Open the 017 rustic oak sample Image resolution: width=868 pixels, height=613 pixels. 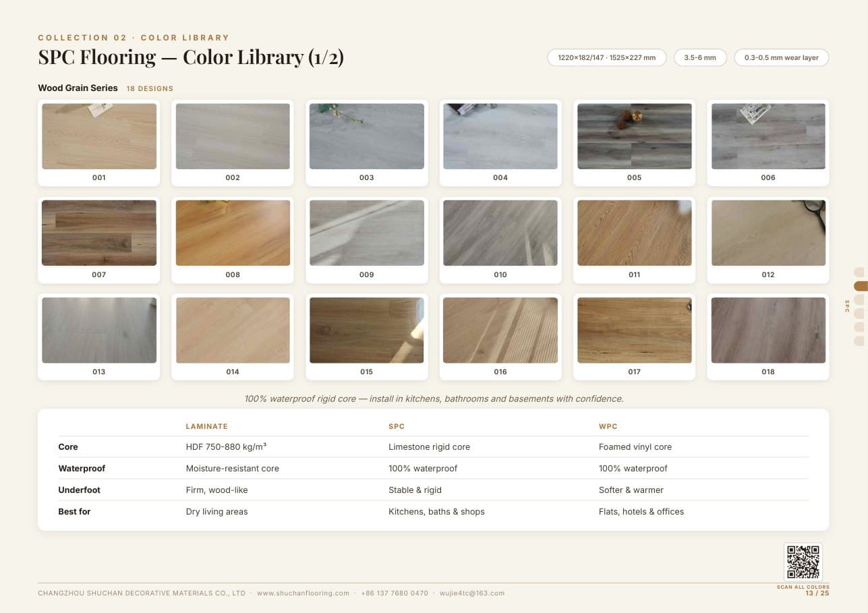point(634,330)
